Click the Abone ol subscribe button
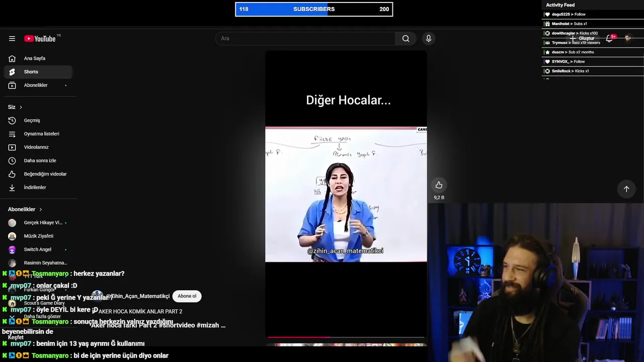The width and height of the screenshot is (644, 362). pos(187,296)
